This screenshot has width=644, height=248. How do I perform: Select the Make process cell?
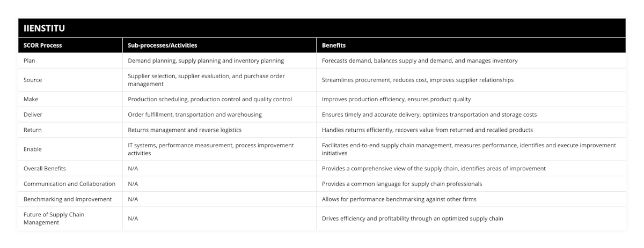pyautogui.click(x=31, y=99)
